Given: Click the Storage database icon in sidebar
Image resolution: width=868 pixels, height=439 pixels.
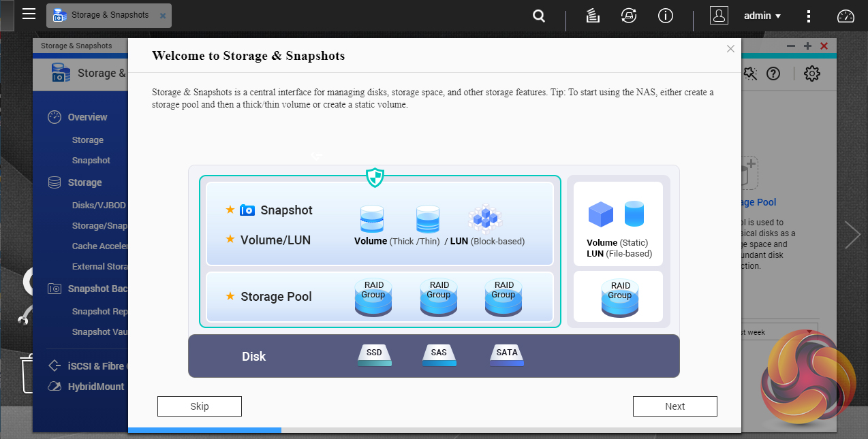Looking at the screenshot, I should pyautogui.click(x=55, y=182).
